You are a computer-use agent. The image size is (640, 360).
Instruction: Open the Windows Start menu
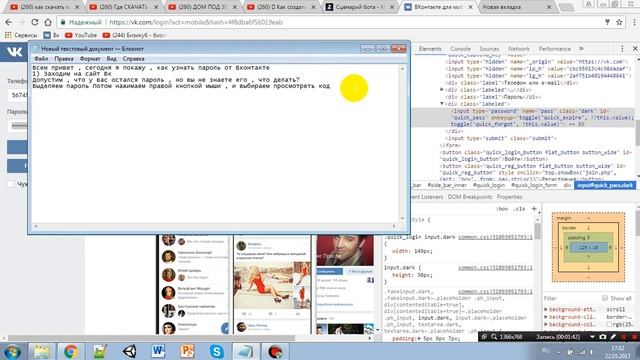[12, 351]
